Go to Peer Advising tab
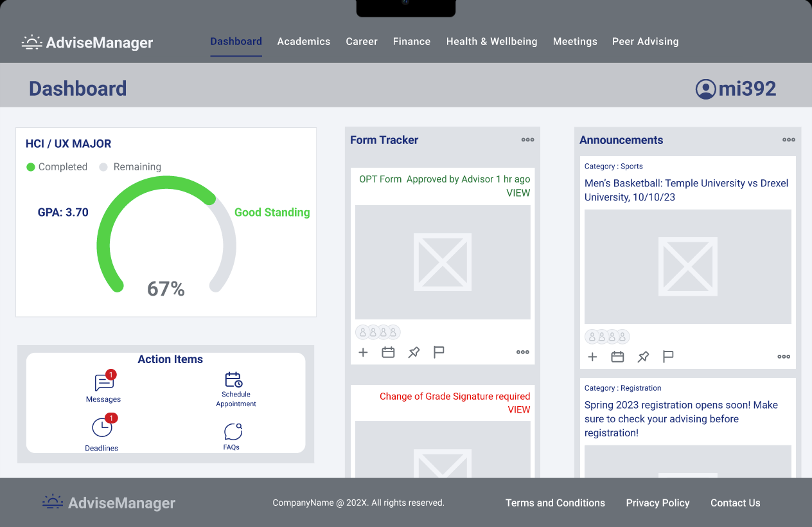 [x=645, y=42]
